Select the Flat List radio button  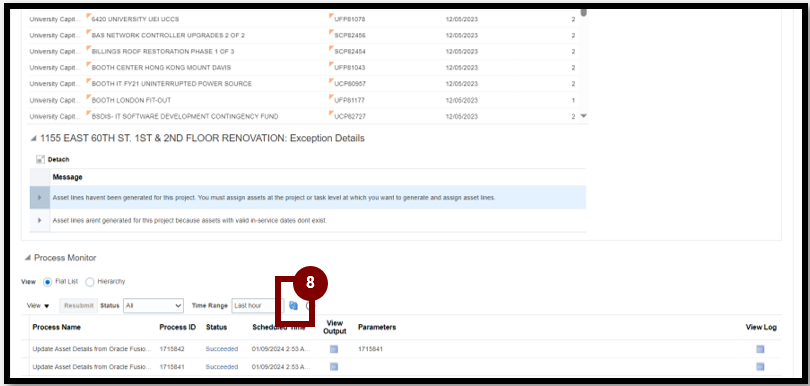(48, 282)
